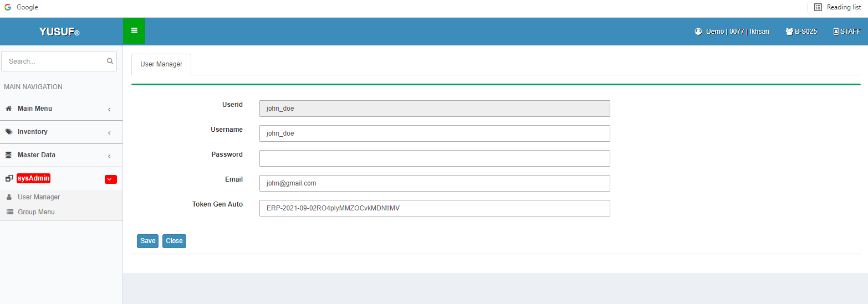Click the Userid field label
This screenshot has width=868, height=304.
232,105
